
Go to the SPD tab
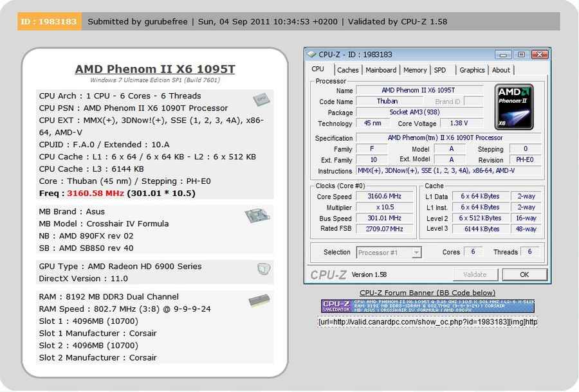[440, 70]
